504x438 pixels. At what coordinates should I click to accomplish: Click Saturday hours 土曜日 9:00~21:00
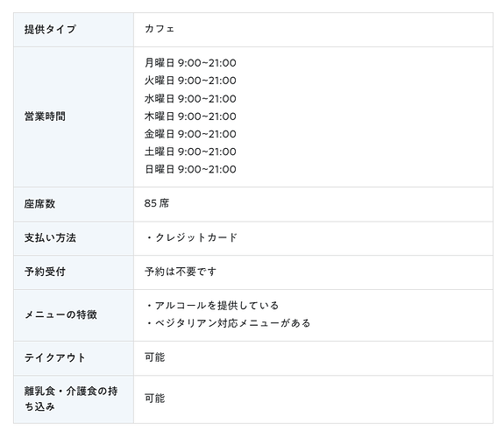coord(190,152)
